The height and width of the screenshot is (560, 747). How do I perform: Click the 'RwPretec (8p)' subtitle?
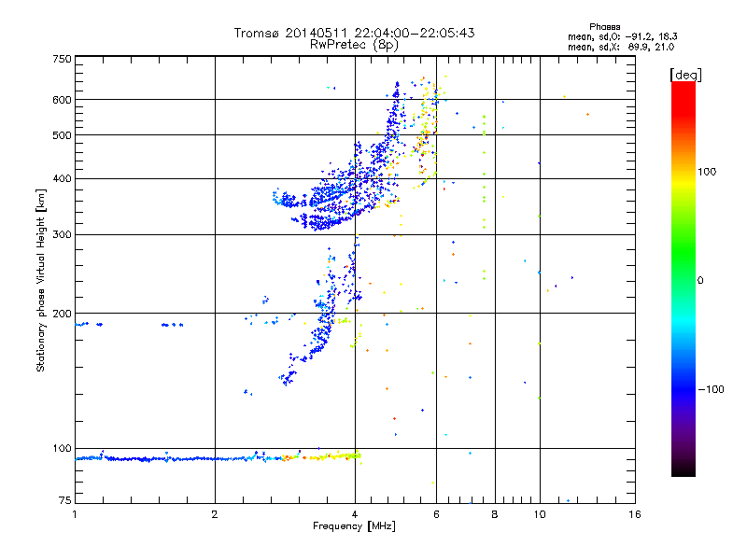click(x=354, y=45)
